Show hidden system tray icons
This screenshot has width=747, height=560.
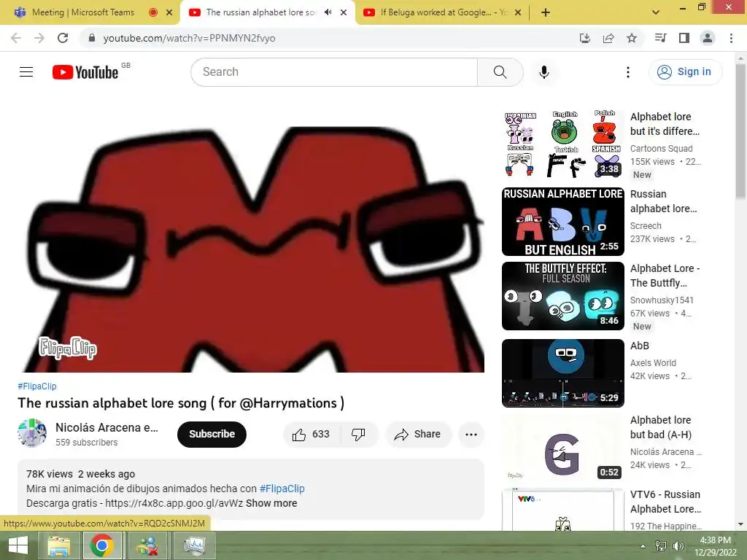point(643,546)
